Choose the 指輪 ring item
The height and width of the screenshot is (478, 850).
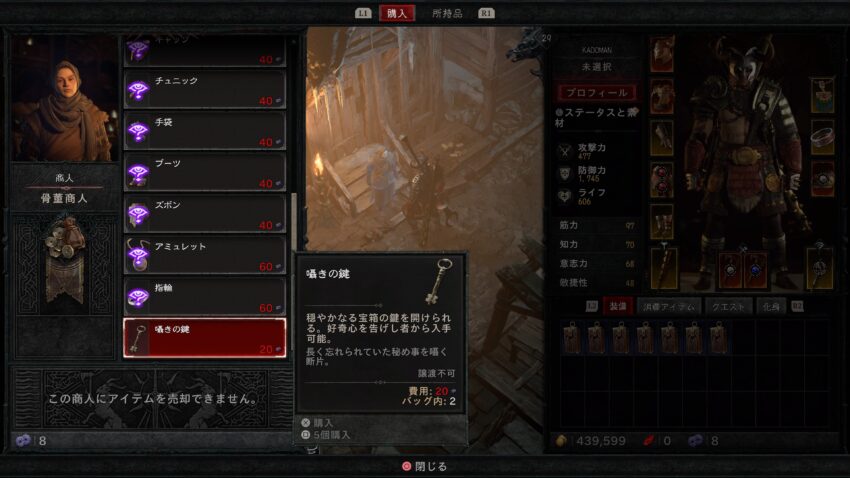[x=205, y=296]
